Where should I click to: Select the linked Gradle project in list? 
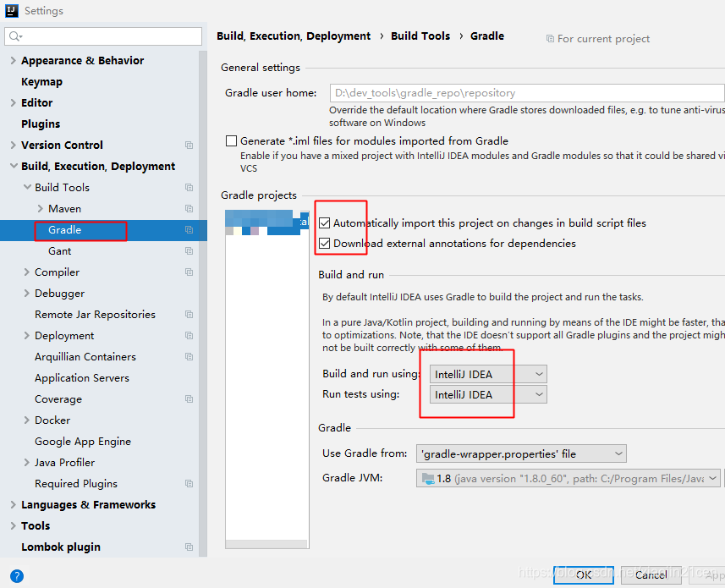point(266,223)
